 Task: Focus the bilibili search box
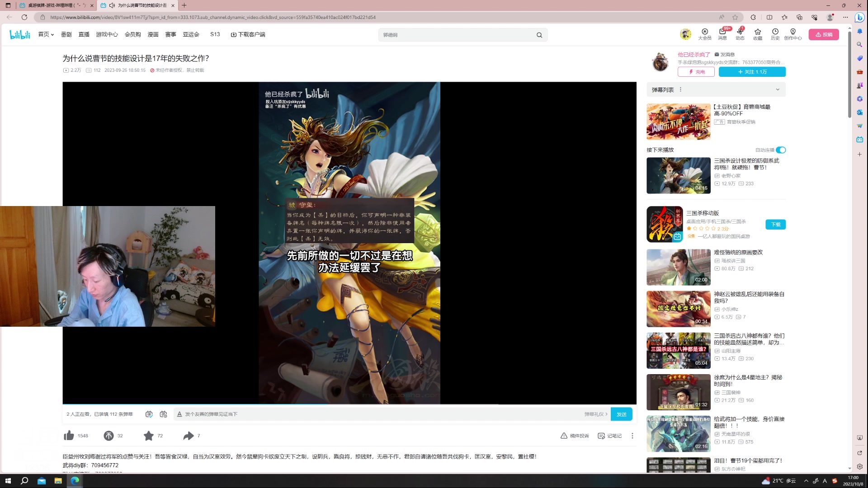point(458,35)
